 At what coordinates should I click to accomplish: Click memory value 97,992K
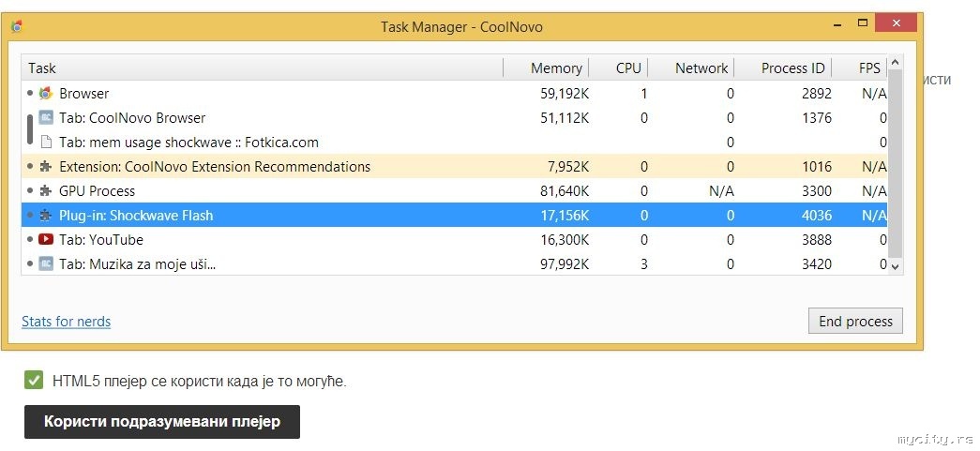(565, 263)
